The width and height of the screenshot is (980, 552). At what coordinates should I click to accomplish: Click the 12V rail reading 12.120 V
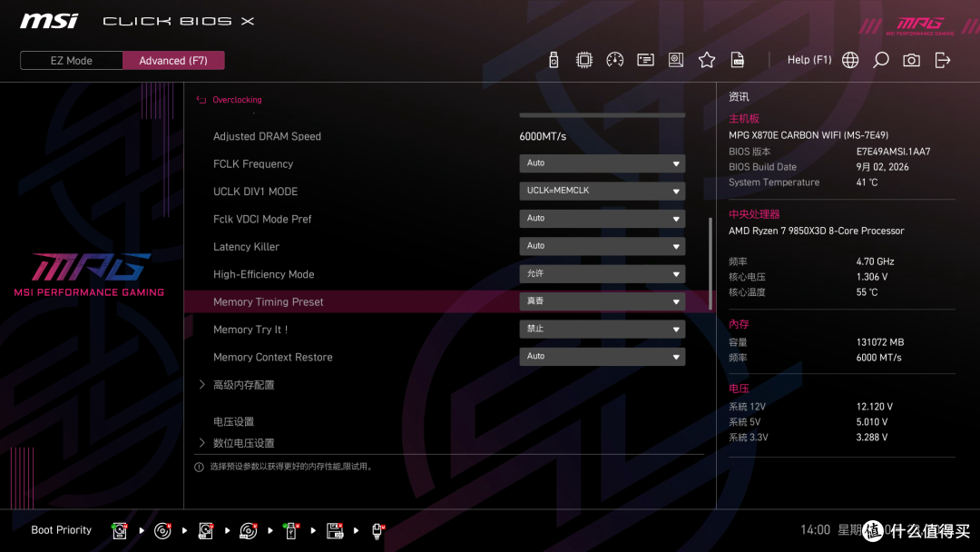875,407
